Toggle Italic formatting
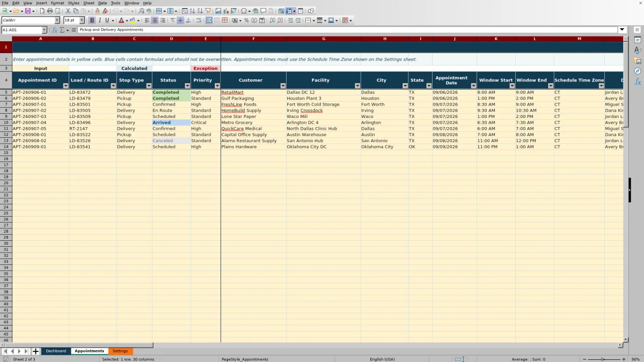Image resolution: width=644 pixels, height=362 pixels. [x=100, y=20]
